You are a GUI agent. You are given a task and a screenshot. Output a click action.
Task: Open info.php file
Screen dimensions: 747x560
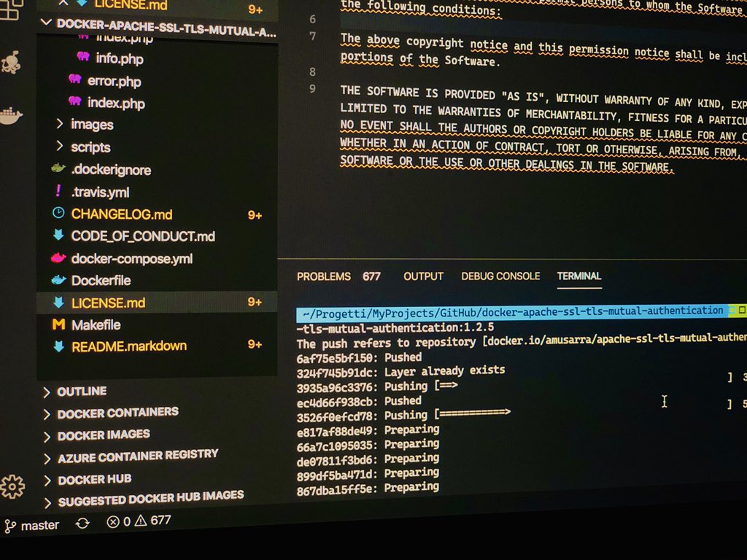[x=120, y=58]
